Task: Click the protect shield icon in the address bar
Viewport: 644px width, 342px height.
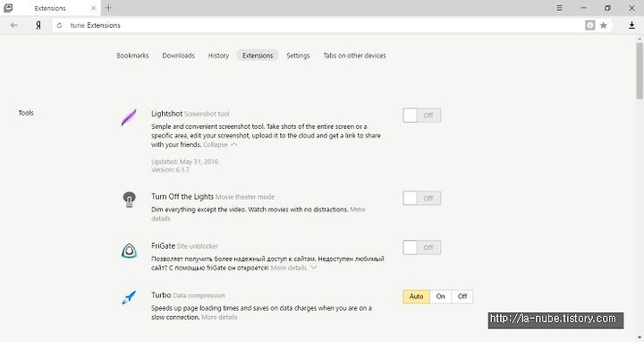Action: point(589,25)
